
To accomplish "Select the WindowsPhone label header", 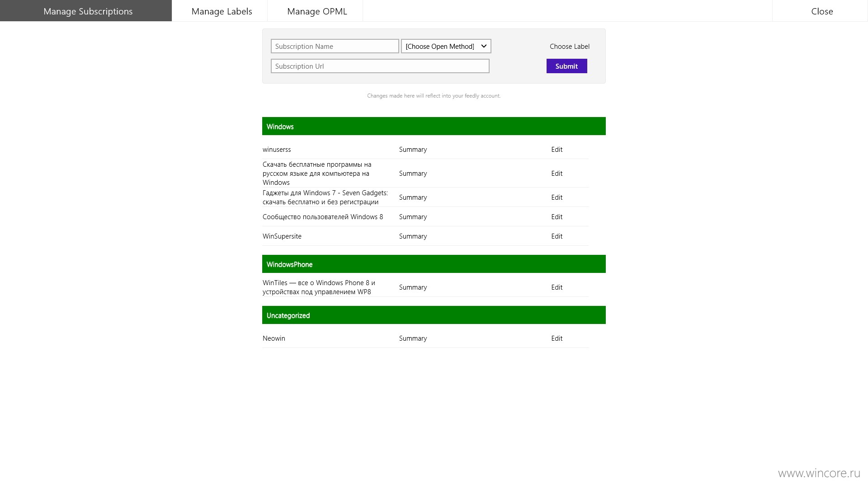I will click(x=434, y=264).
